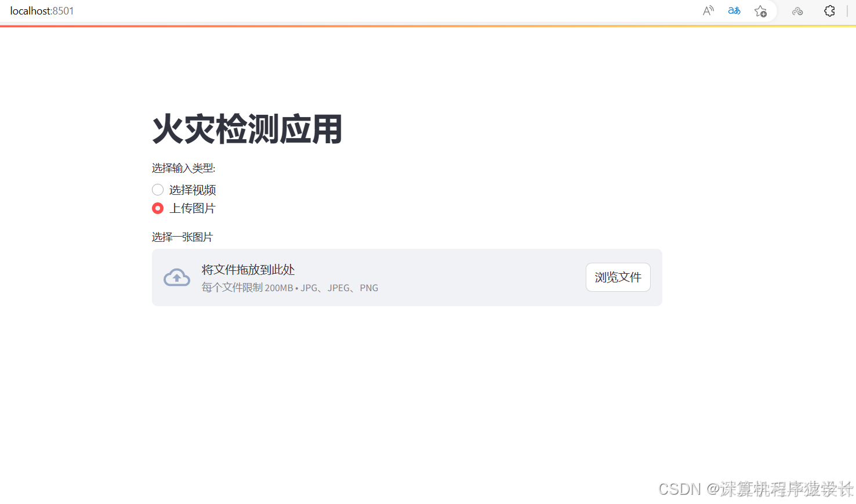Click the 火灾检测应用 page title

tap(246, 129)
